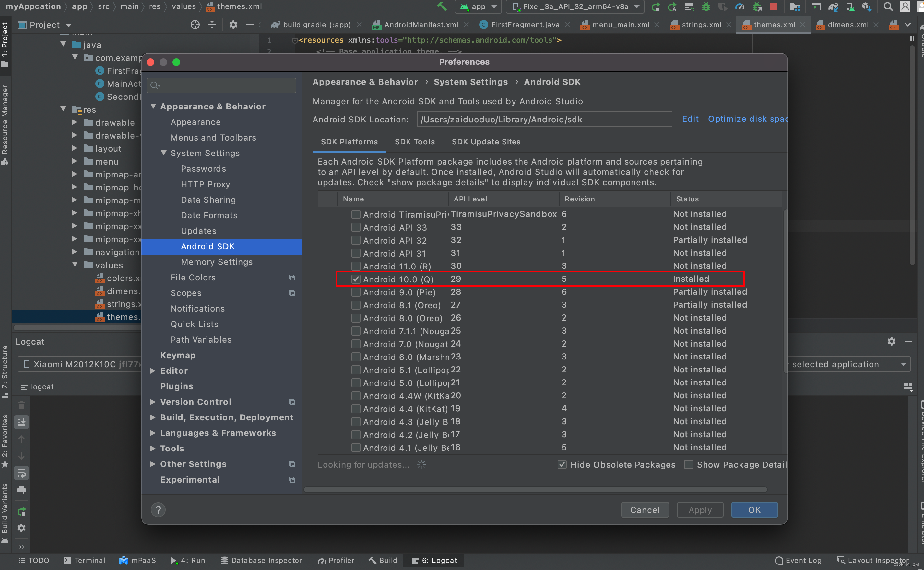Toggle Hide Obsolete Packages checkbox
This screenshot has height=570, width=924.
[x=562, y=464]
